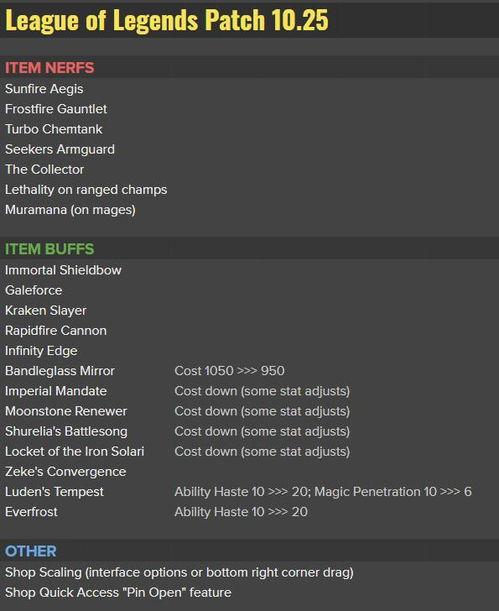Click the Seekers Armguard entry

[x=60, y=149]
